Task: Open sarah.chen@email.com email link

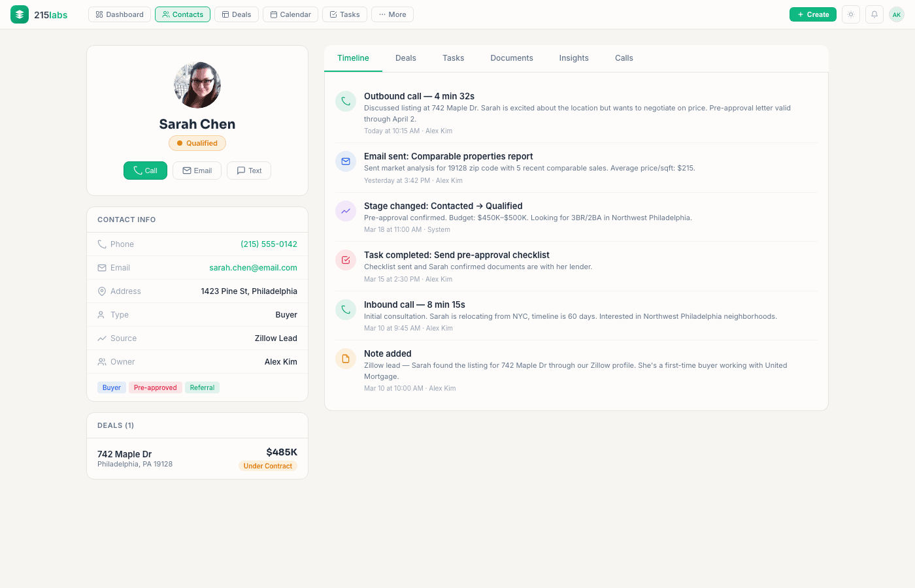Action: point(253,267)
